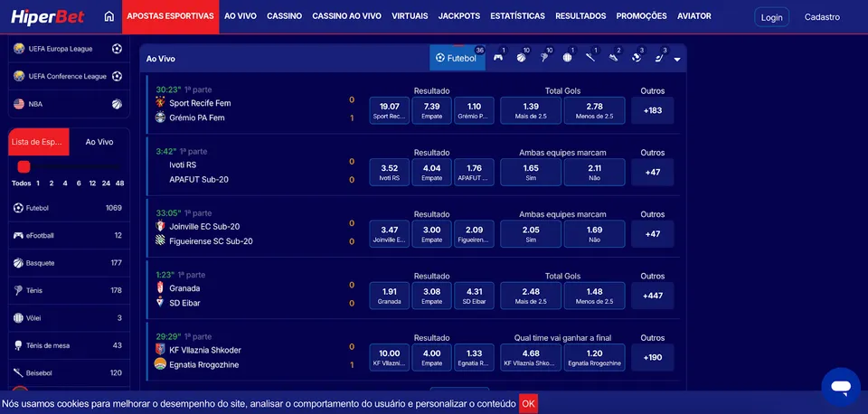
Task: Click the Granada team crest
Action: pos(161,287)
